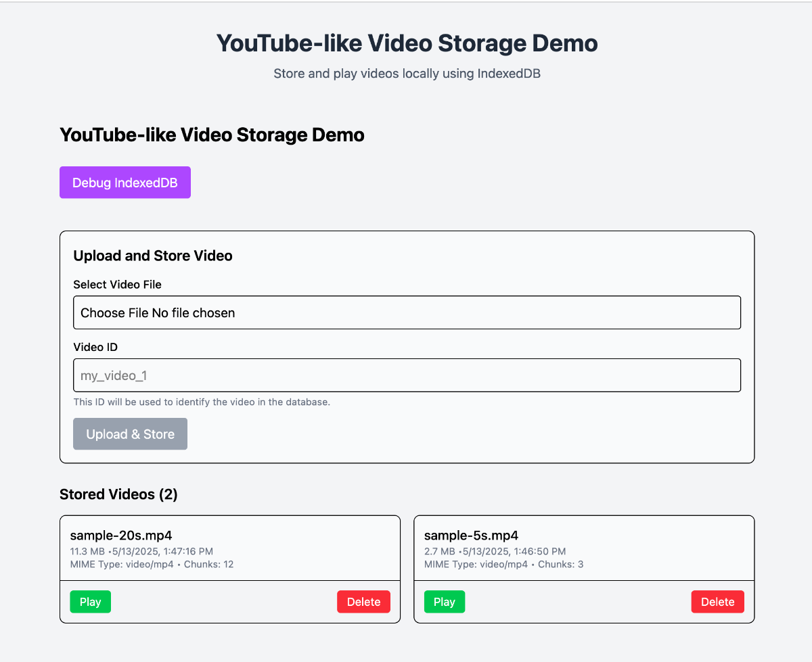Click the '11.3 MB' size and date line
Viewport: 812px width, 662px height.
click(141, 552)
